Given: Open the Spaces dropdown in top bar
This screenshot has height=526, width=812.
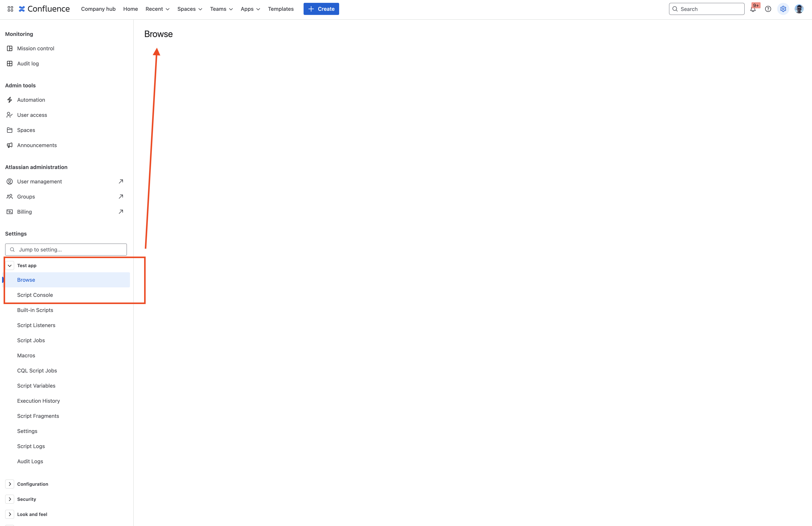Looking at the screenshot, I should pyautogui.click(x=190, y=9).
